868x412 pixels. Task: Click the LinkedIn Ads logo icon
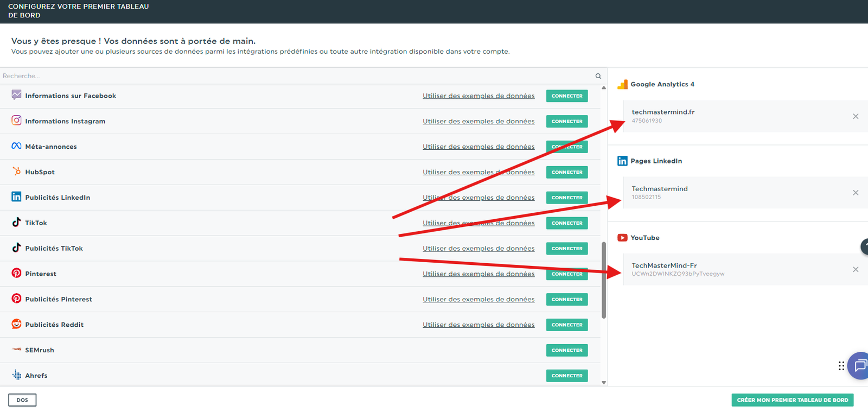(16, 197)
